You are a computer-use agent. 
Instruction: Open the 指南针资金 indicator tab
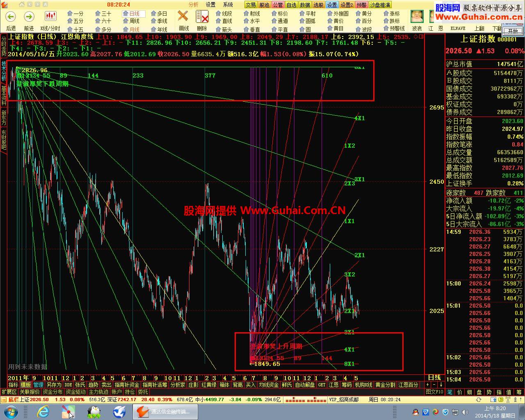127,385
